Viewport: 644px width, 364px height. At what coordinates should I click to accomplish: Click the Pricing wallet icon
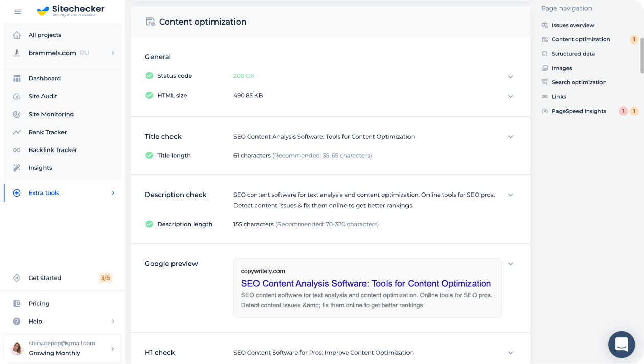[x=17, y=304]
